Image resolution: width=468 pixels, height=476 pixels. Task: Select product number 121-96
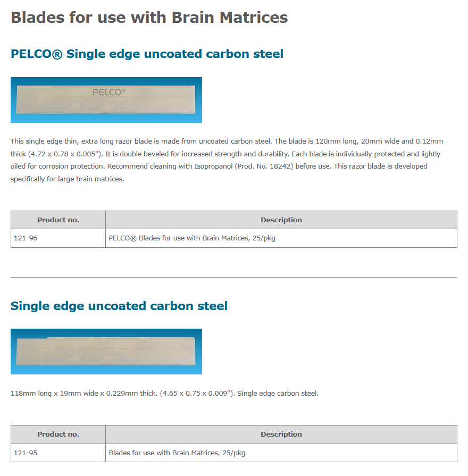[x=26, y=238]
